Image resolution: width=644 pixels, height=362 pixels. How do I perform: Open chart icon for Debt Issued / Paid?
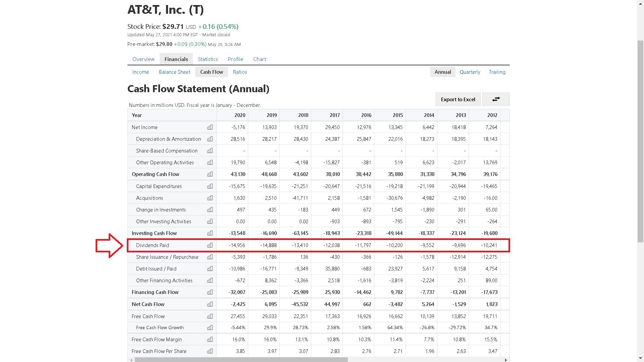tap(210, 269)
